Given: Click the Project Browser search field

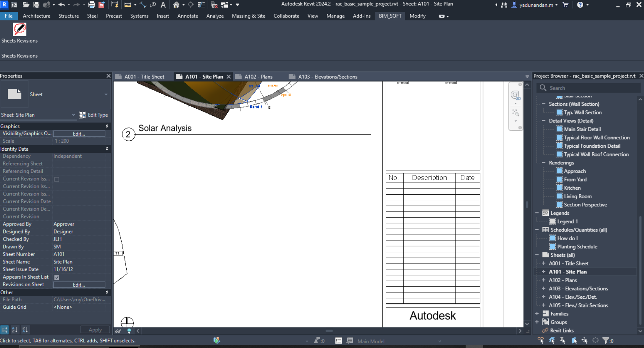Looking at the screenshot, I should coord(588,88).
